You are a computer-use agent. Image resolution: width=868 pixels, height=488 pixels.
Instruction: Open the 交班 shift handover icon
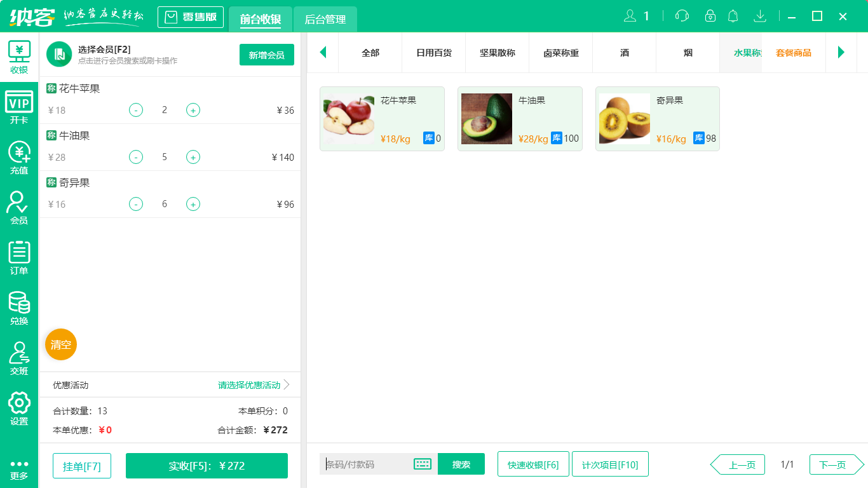(x=19, y=358)
